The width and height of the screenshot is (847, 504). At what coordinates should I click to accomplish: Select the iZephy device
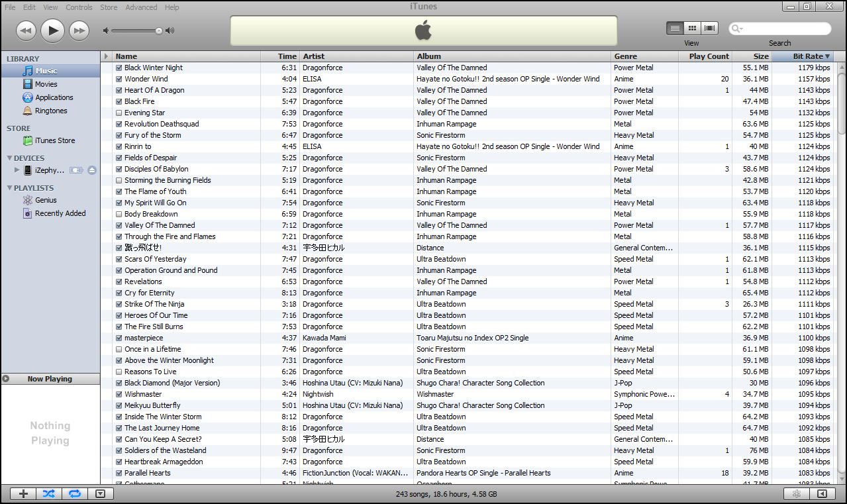[50, 170]
